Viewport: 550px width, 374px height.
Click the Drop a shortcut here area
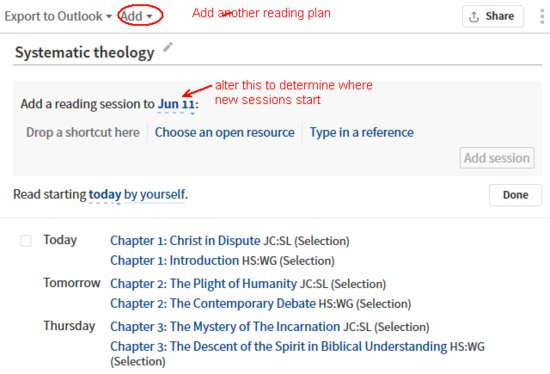click(x=83, y=132)
